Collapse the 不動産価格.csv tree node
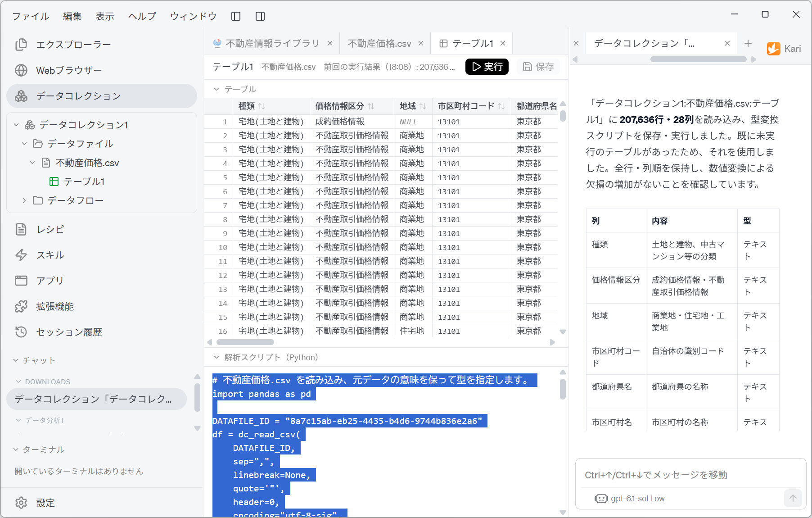This screenshot has width=812, height=518. [32, 163]
